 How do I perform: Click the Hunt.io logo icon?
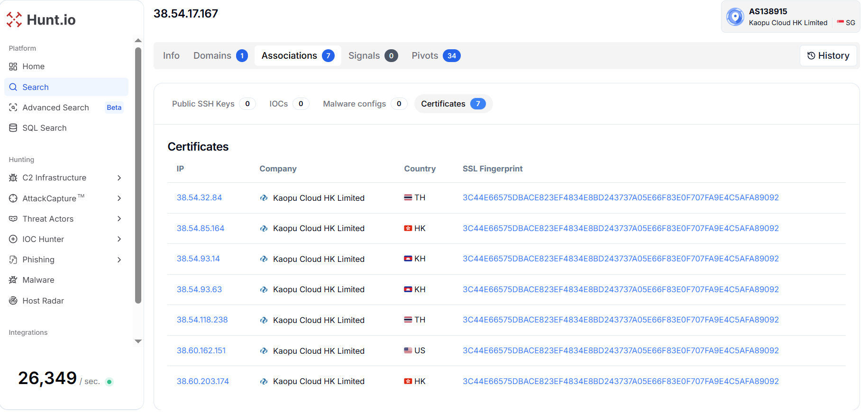pyautogui.click(x=14, y=19)
